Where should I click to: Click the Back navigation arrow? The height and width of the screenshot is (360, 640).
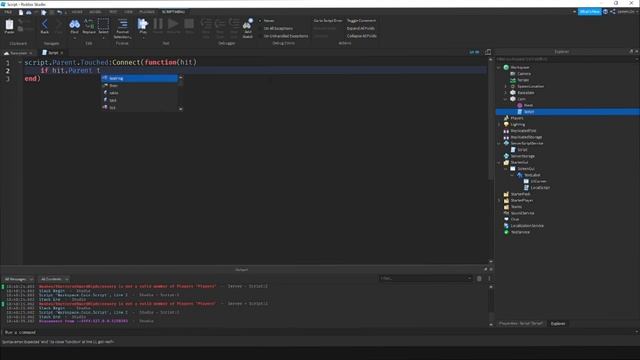(x=44, y=25)
